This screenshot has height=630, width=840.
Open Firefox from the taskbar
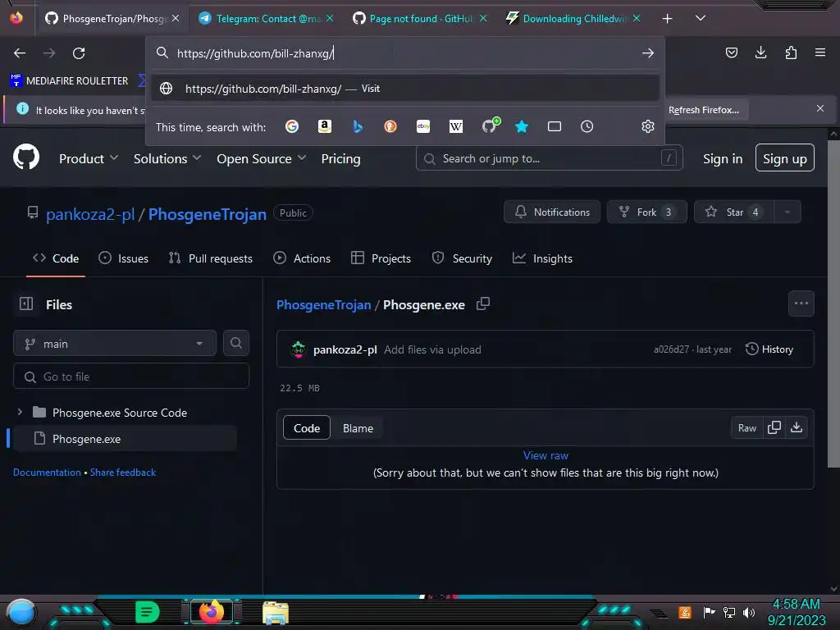(x=212, y=611)
